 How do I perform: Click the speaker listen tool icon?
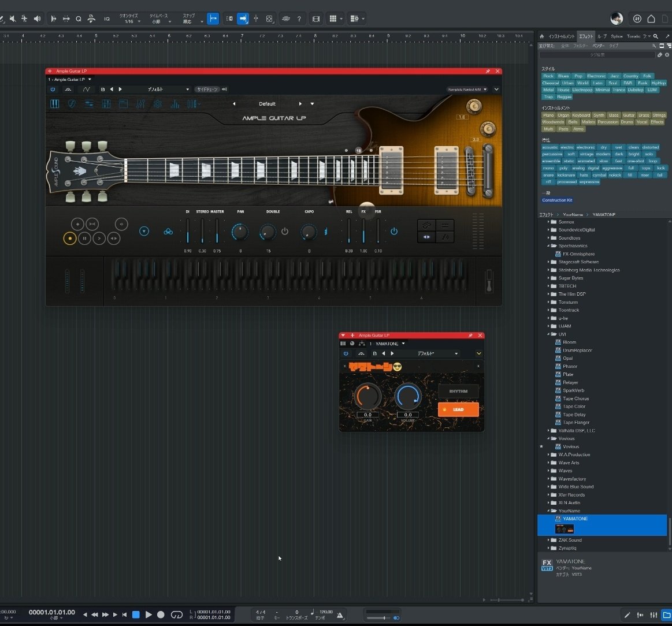(38, 18)
